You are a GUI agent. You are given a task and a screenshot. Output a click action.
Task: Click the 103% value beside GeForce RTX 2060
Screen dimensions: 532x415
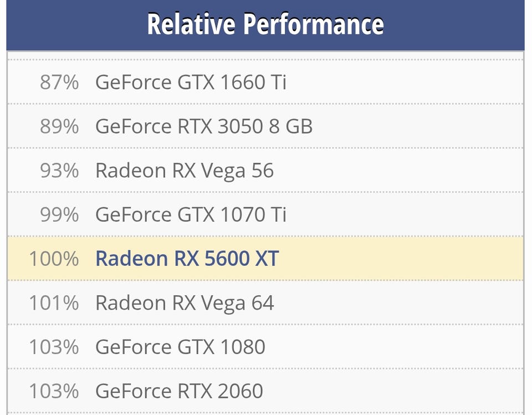point(54,391)
